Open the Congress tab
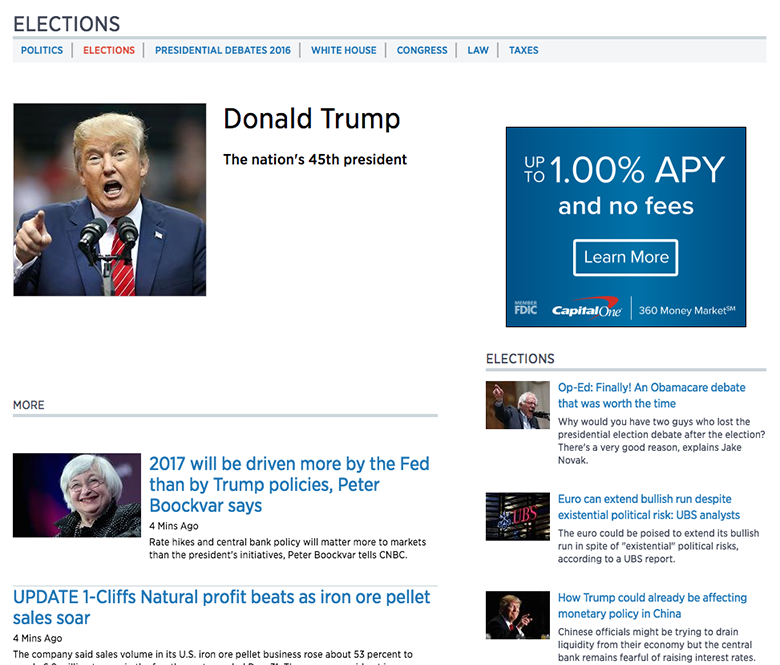This screenshot has height=665, width=780. (x=422, y=50)
